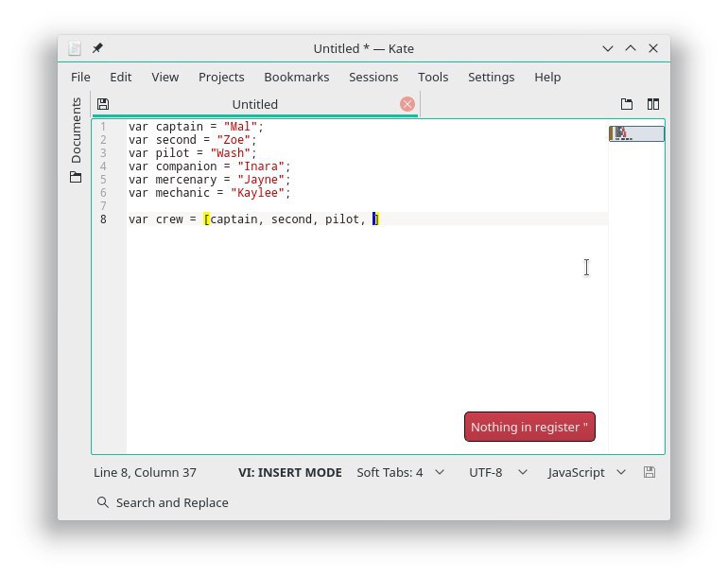Viewport: 728px width, 578px height.
Task: Click line 4 containing "Inara" in editor
Action: point(209,166)
